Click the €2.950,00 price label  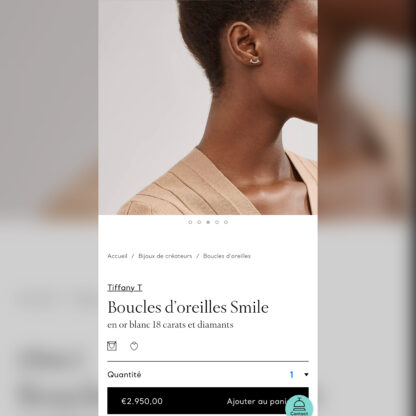click(x=142, y=401)
